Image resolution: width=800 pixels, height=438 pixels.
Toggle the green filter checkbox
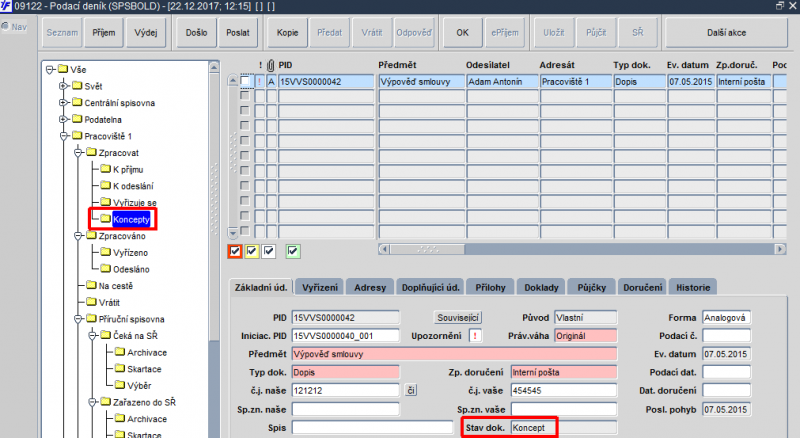[292, 251]
